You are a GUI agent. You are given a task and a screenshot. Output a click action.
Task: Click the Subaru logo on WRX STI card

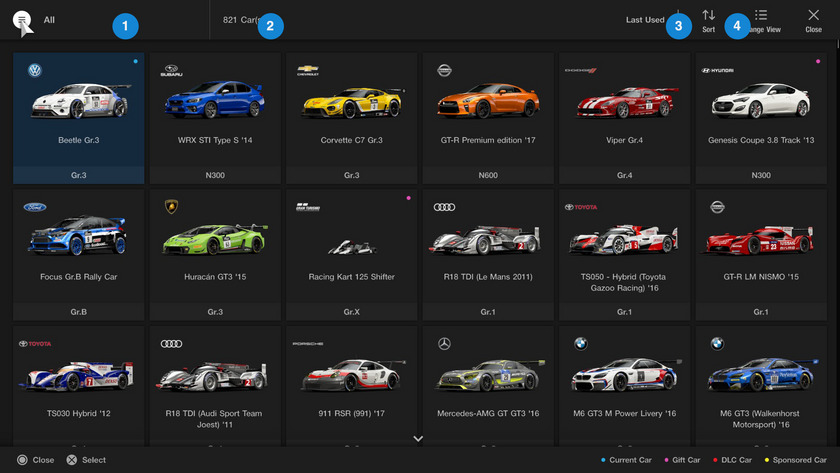coord(170,71)
